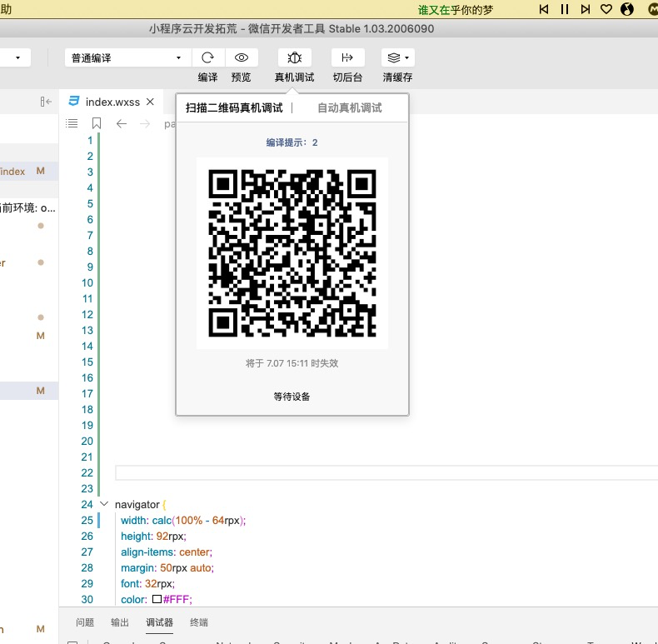Click the 'margin: 50rpx auto;' line
This screenshot has height=644, width=658.
click(x=167, y=567)
